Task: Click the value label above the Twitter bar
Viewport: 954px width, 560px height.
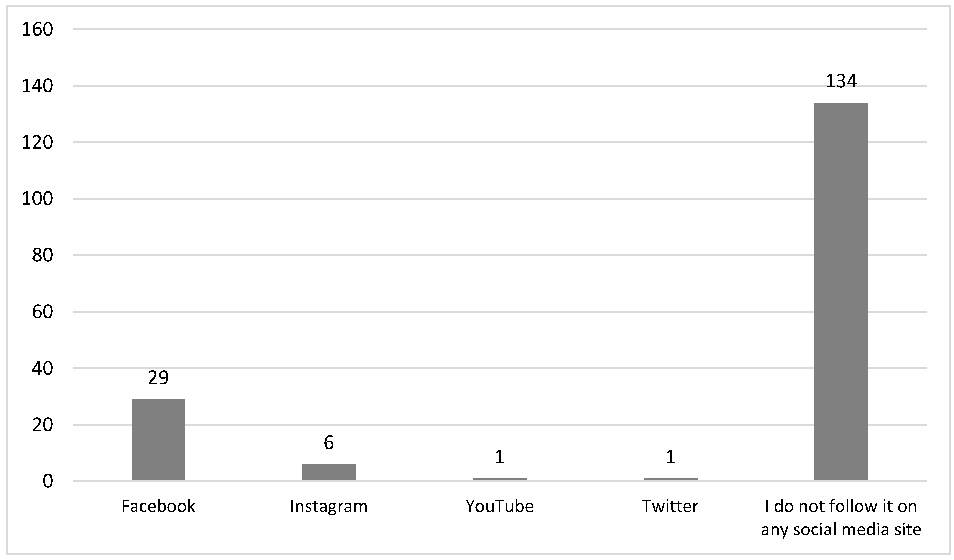Action: pyautogui.click(x=670, y=457)
